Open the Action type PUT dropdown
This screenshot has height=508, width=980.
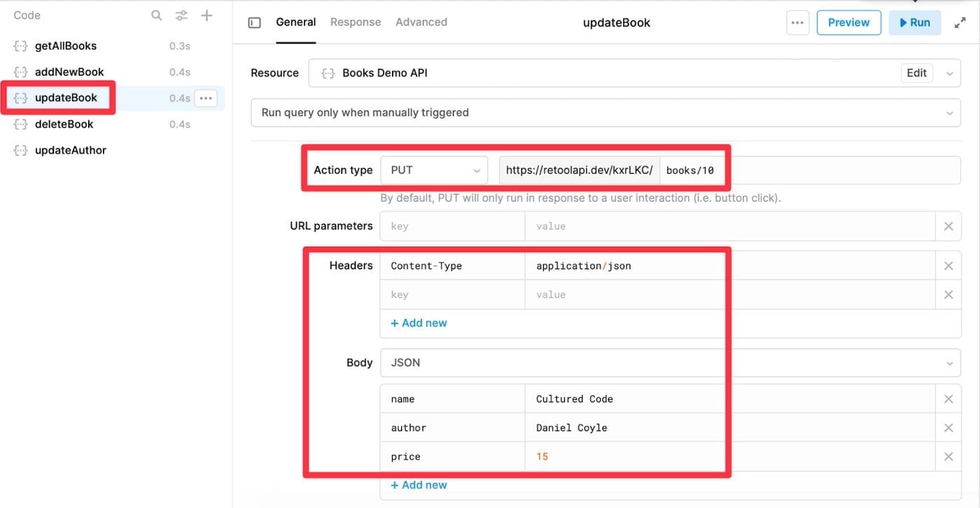click(x=434, y=170)
